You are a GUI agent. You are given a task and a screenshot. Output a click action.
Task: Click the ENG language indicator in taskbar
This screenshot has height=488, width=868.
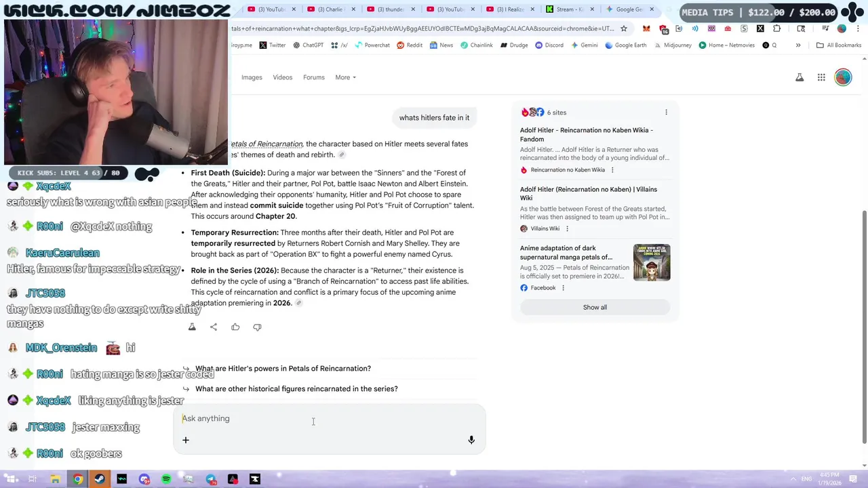click(806, 479)
